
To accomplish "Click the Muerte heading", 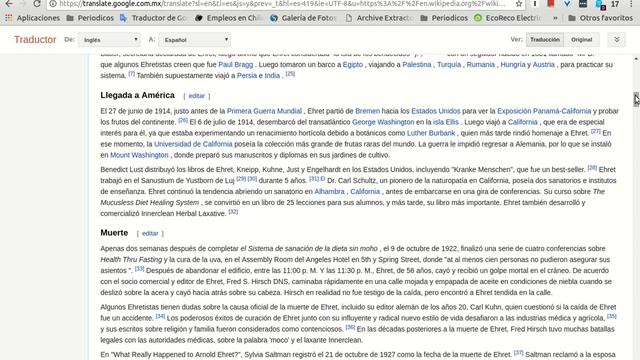I will [114, 233].
